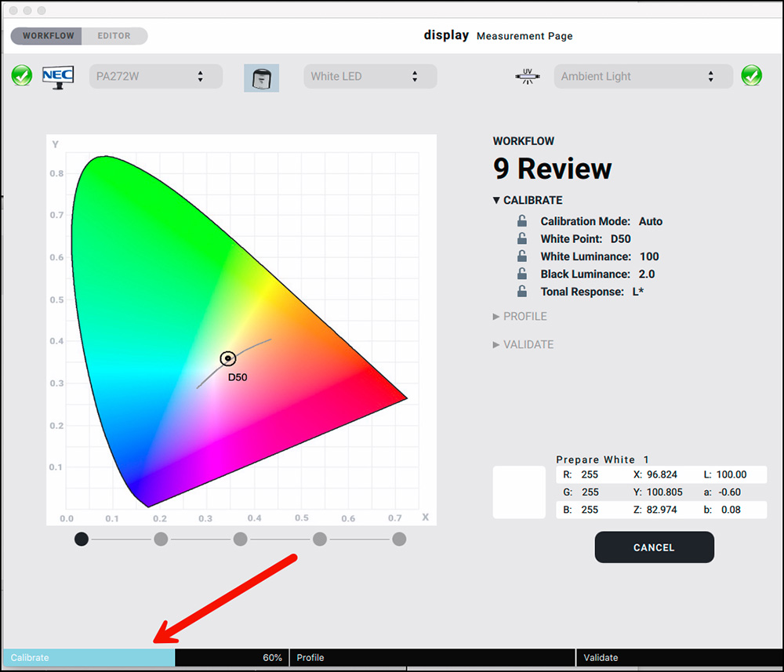Click the 'Measurement Page' title text
The height and width of the screenshot is (672, 784).
point(524,36)
